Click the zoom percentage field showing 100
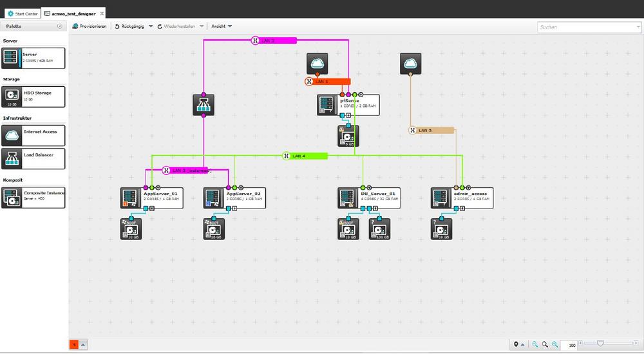644x354 pixels. pyautogui.click(x=569, y=345)
